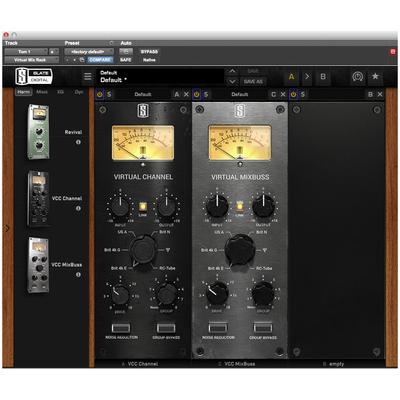The image size is (400, 400).
Task: Click the COMPARE button
Action: pos(100,60)
